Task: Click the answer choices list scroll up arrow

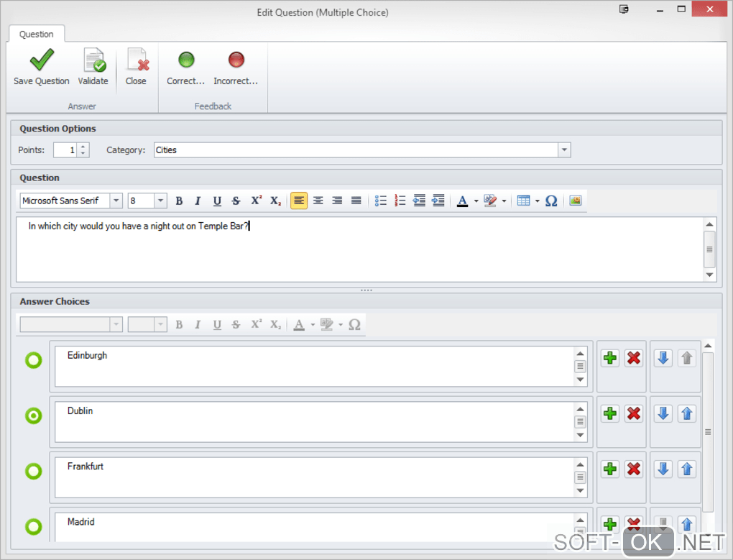Action: click(709, 346)
